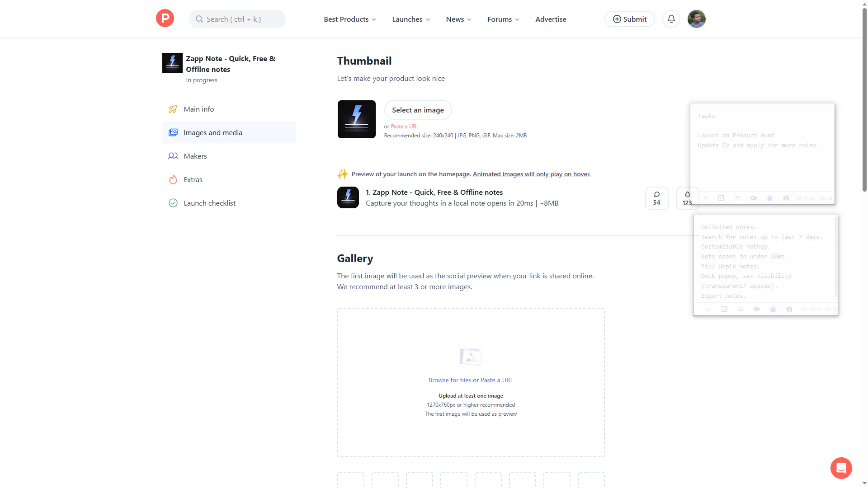868x488 pixels.
Task: Click the camera icon in the Unlimited notes window
Action: pyautogui.click(x=789, y=310)
